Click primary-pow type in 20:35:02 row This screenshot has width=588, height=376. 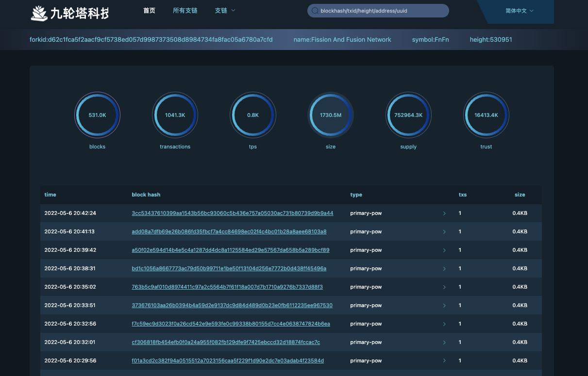366,287
